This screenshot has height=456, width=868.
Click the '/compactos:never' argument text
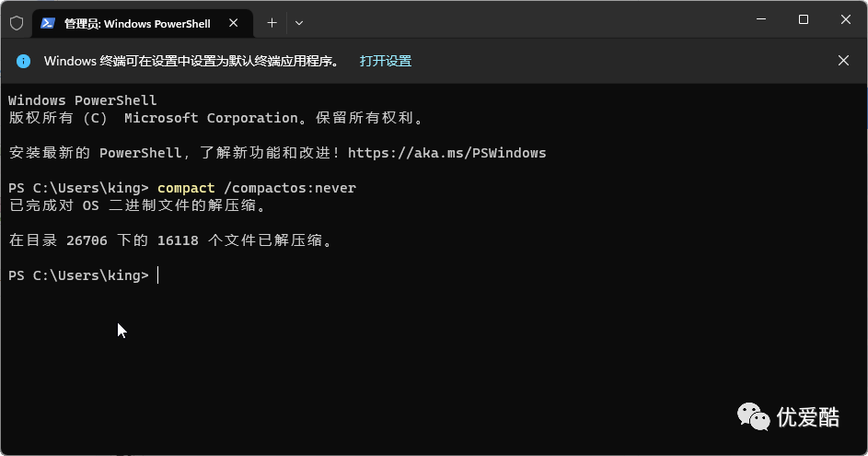[290, 188]
